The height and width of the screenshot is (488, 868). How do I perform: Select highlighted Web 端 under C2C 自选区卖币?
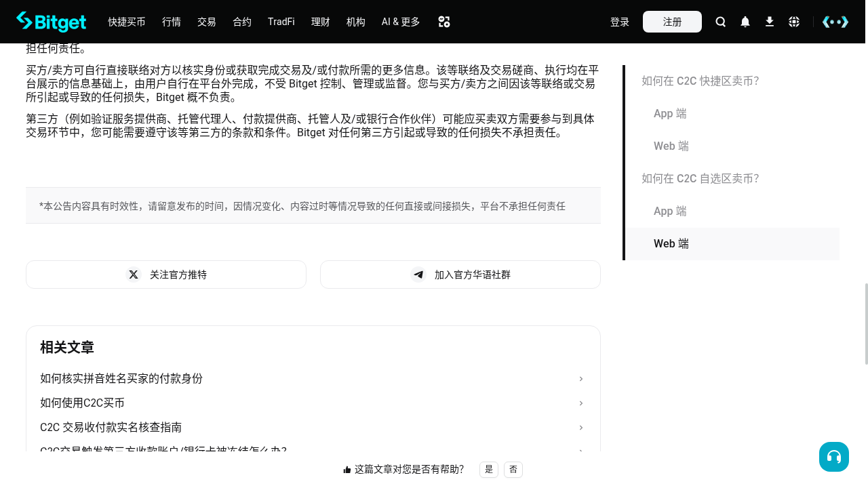(x=732, y=244)
